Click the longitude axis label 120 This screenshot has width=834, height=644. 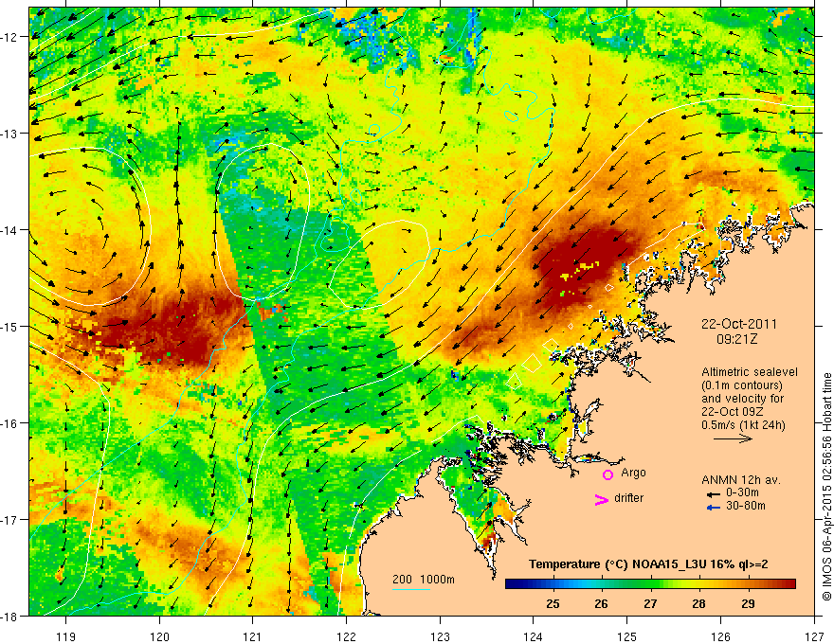click(x=159, y=636)
